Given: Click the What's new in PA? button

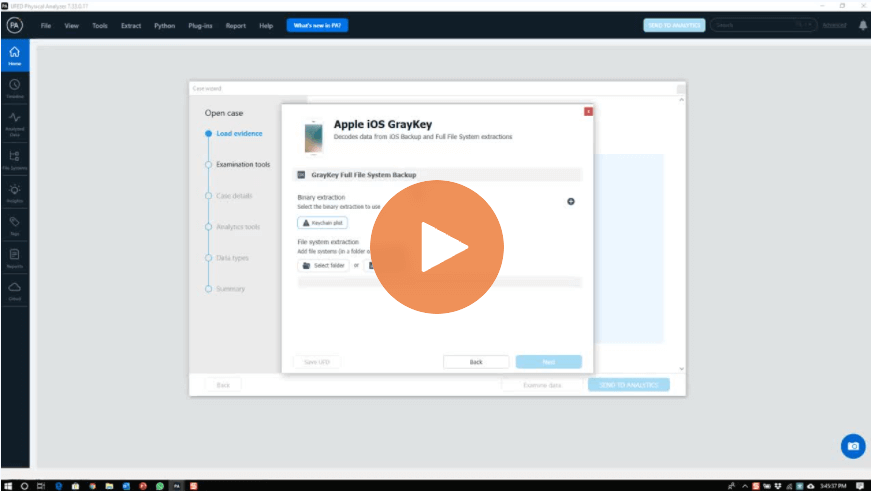Looking at the screenshot, I should click(x=317, y=25).
